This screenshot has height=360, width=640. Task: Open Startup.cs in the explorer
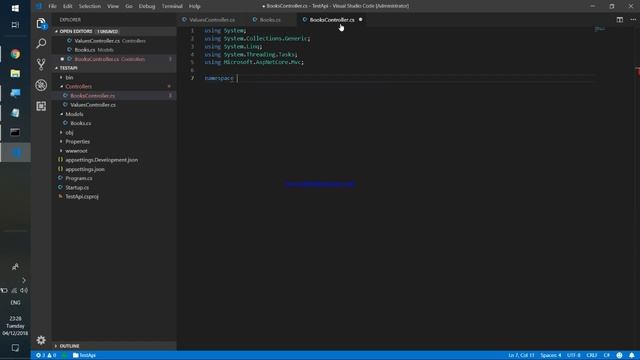click(77, 187)
